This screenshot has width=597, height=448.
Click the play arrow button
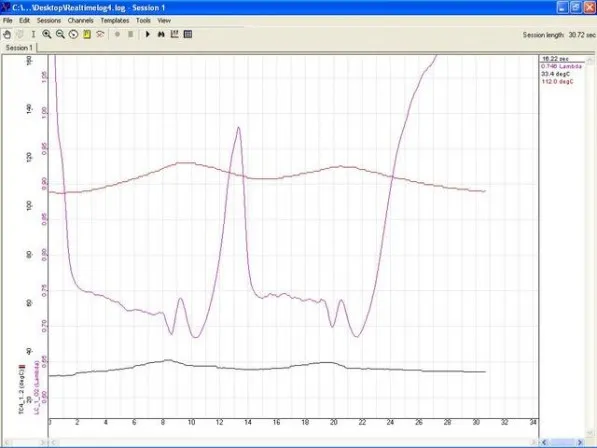pyautogui.click(x=148, y=35)
